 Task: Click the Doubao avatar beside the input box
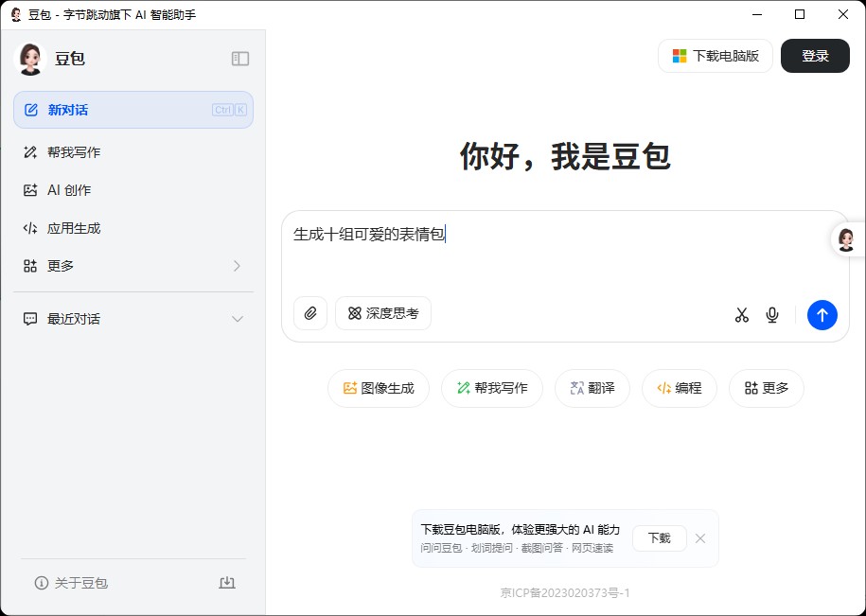tap(845, 239)
